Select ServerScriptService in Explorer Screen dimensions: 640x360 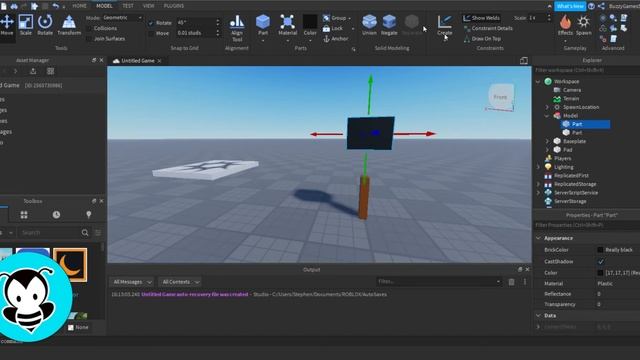tap(576, 193)
